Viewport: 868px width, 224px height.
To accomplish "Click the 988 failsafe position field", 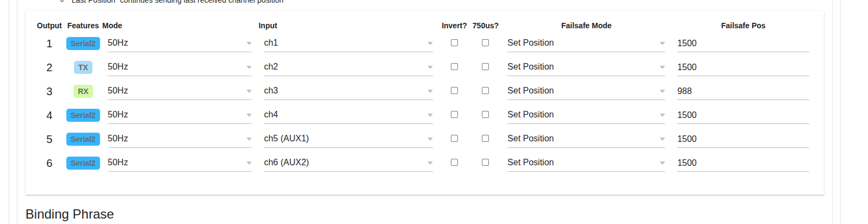I will pyautogui.click(x=742, y=91).
